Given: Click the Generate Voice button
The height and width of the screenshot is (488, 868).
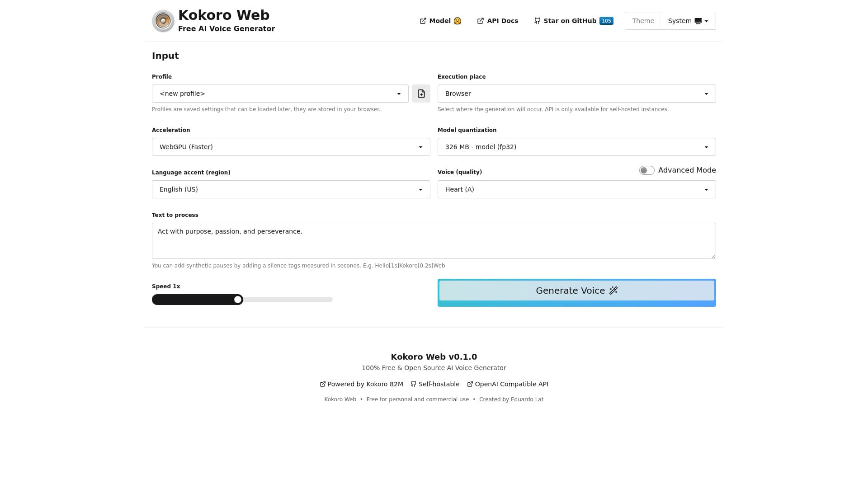Looking at the screenshot, I should coord(576,291).
